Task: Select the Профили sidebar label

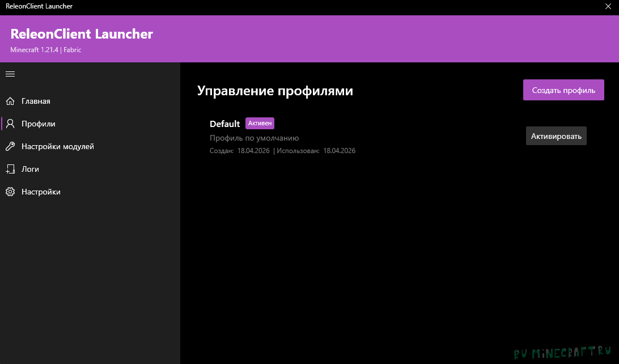Action: click(39, 124)
